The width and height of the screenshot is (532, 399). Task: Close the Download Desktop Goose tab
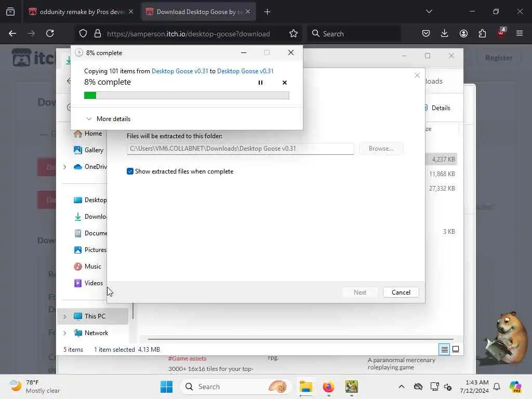click(x=248, y=12)
